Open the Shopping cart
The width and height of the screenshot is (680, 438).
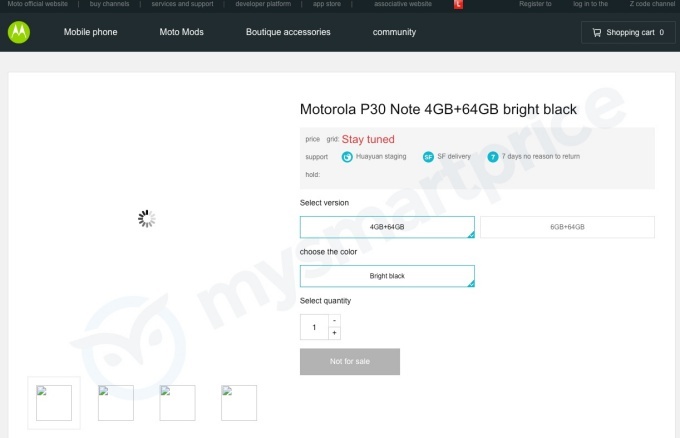[x=628, y=32]
